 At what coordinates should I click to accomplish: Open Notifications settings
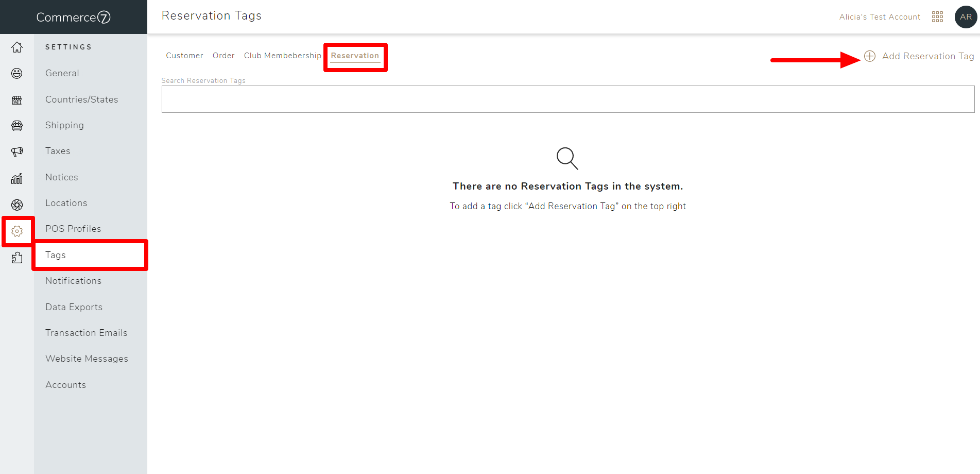(x=73, y=281)
